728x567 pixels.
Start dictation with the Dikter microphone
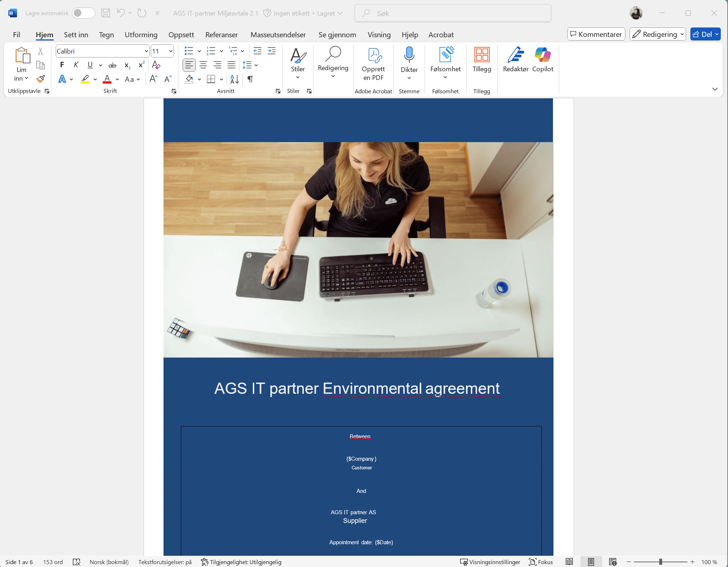(x=409, y=55)
